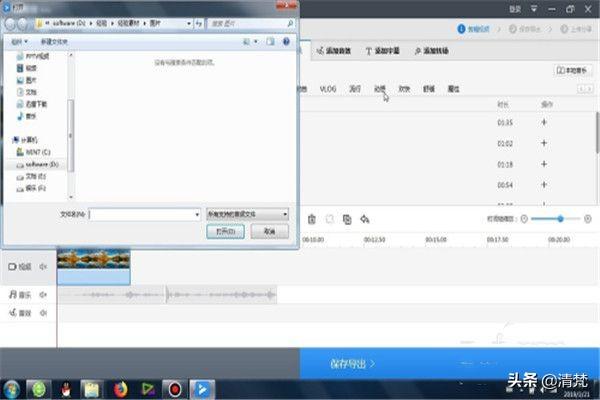Open the supported file types dropdown
Screen dimensions: 600x400
click(247, 214)
